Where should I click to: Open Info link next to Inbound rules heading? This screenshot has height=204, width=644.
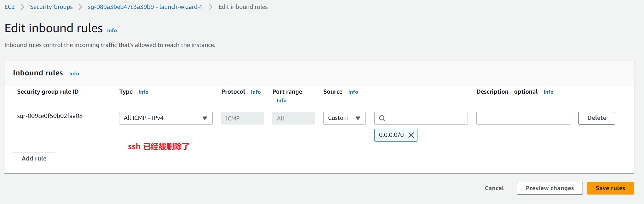[74, 74]
